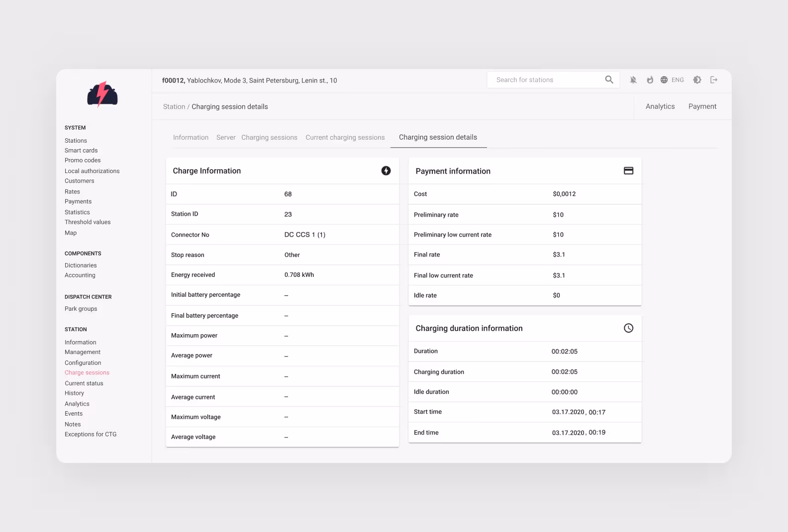Open Notes in sidebar
The height and width of the screenshot is (532, 788).
(x=73, y=424)
